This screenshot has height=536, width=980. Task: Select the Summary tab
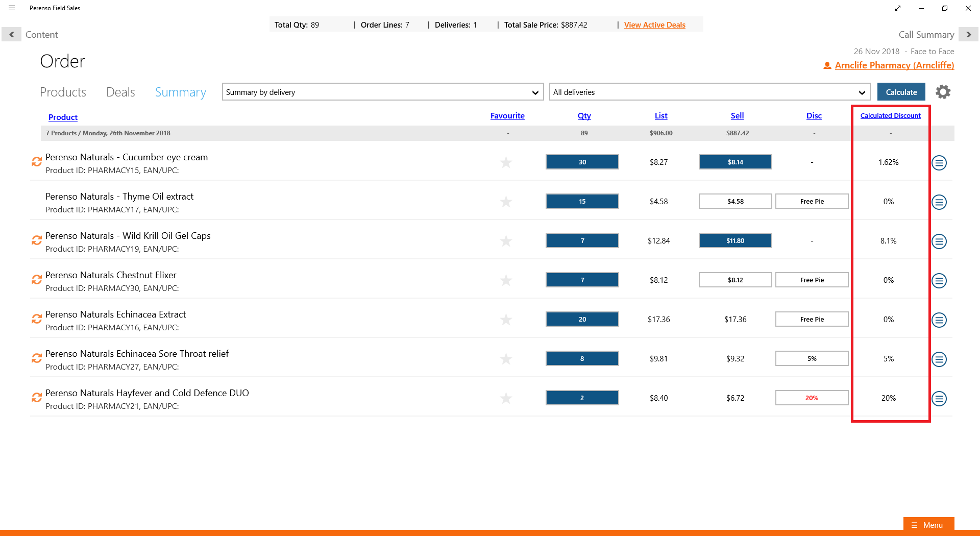click(181, 92)
